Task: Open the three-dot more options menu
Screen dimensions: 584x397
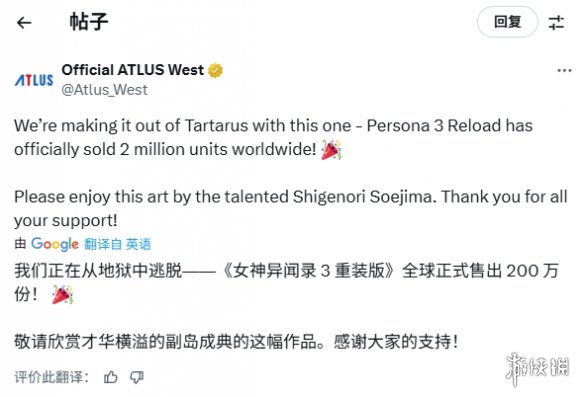Action: (564, 70)
